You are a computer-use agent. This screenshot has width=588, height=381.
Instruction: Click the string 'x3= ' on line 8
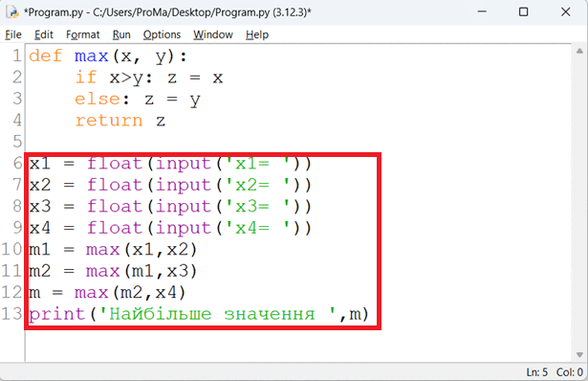click(257, 207)
